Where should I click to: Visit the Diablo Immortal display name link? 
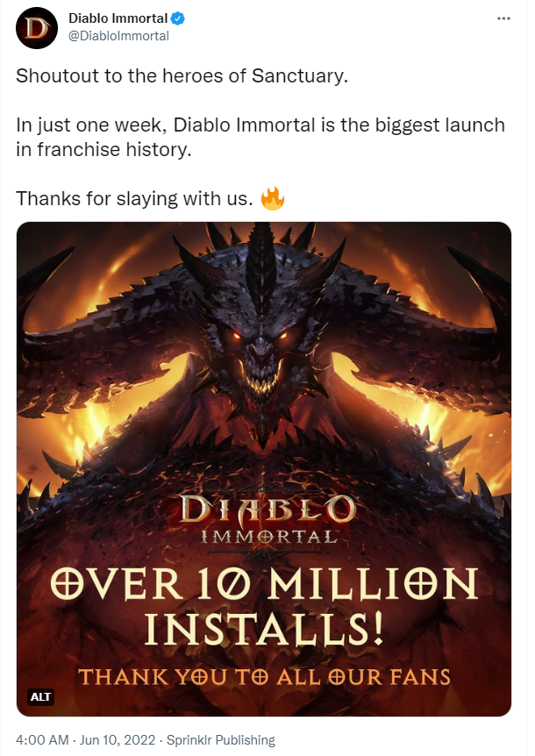point(118,18)
